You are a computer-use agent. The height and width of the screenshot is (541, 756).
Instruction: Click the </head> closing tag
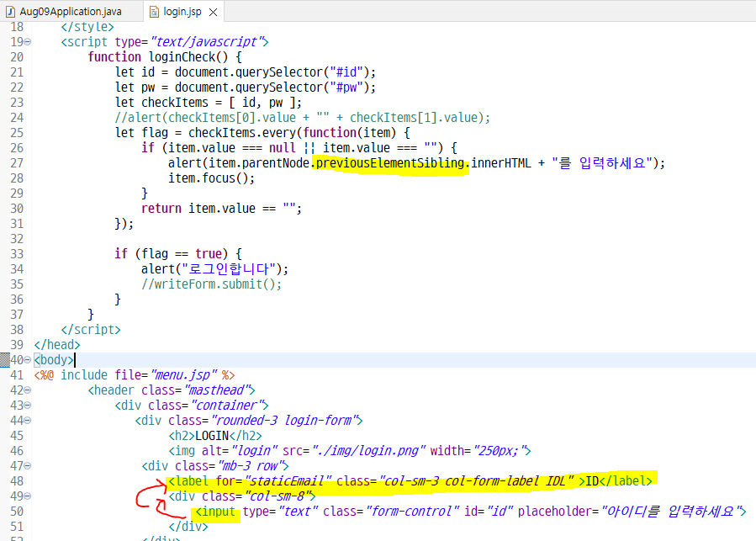[x=57, y=345]
